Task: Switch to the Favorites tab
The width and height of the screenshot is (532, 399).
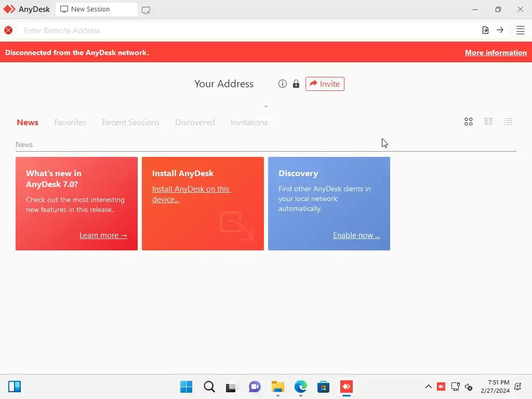Action: point(70,122)
